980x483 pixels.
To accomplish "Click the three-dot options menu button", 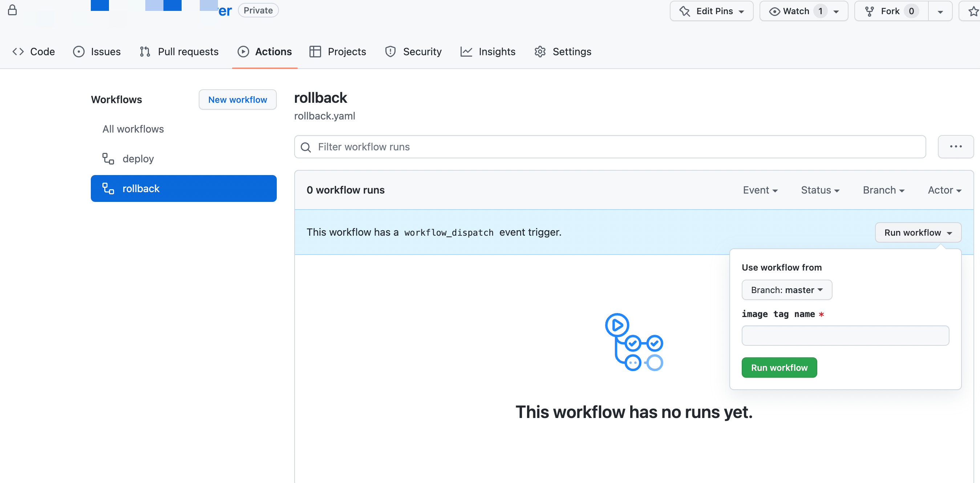I will point(955,147).
